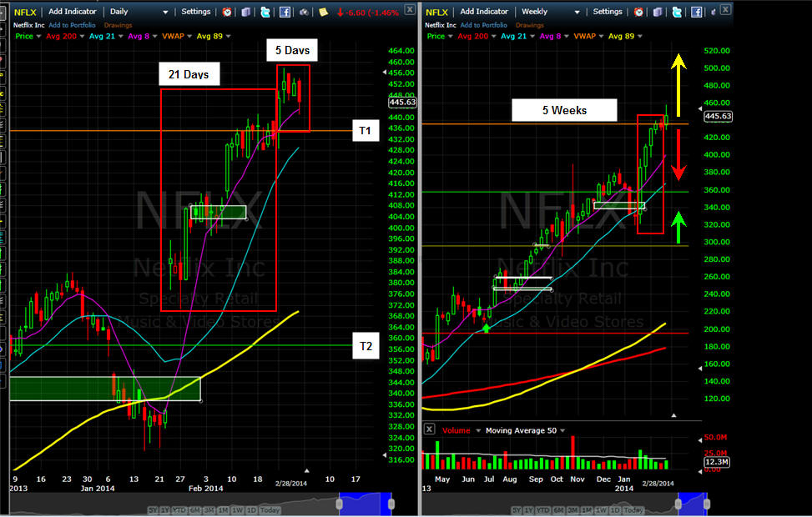The image size is (812, 517).
Task: Click the camera snapshot icon in the Daily chart
Action: click(304, 12)
